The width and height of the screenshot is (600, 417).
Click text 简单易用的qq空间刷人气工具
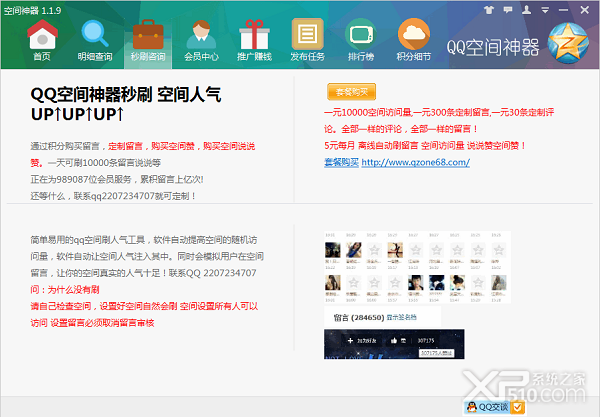88,240
